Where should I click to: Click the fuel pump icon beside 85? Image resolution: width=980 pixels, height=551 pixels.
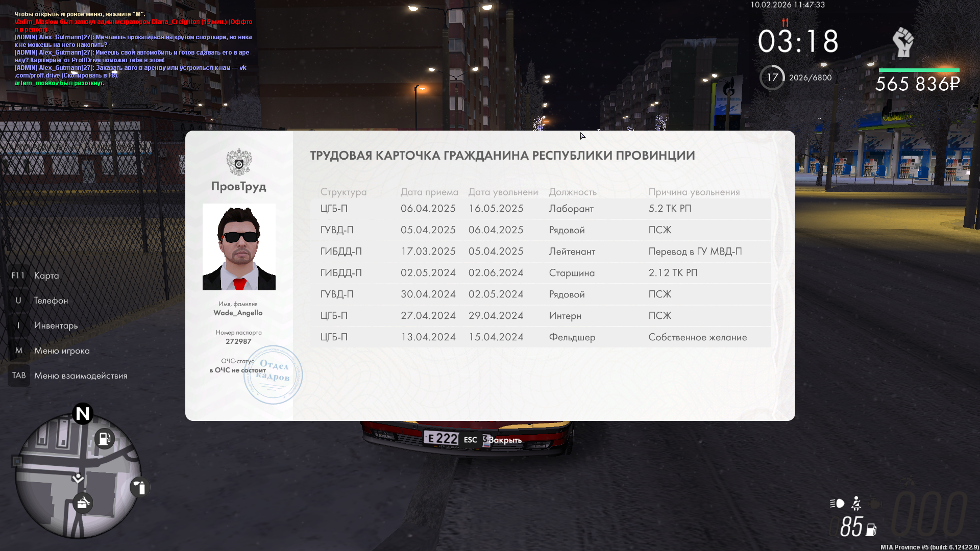click(871, 530)
